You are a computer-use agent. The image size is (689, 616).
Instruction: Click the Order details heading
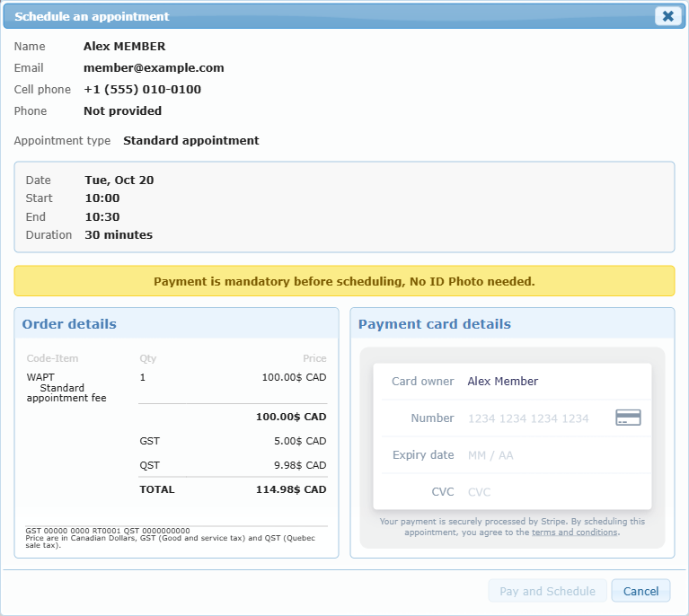pos(69,324)
